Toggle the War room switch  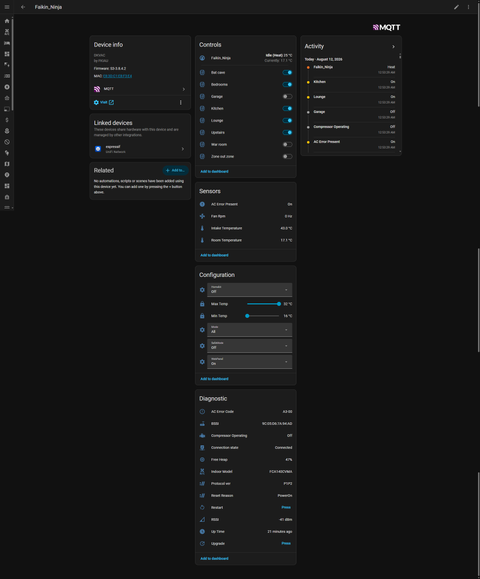tap(287, 144)
